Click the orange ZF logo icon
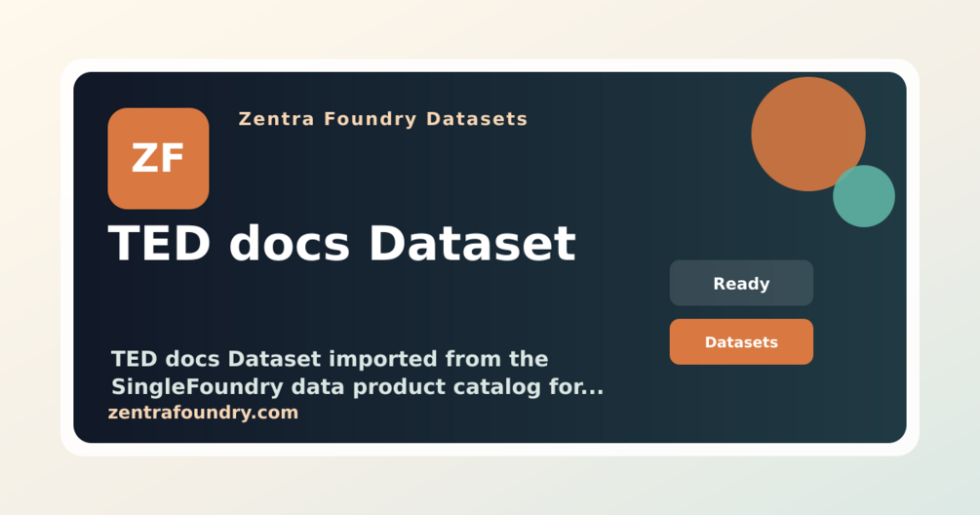 point(158,158)
